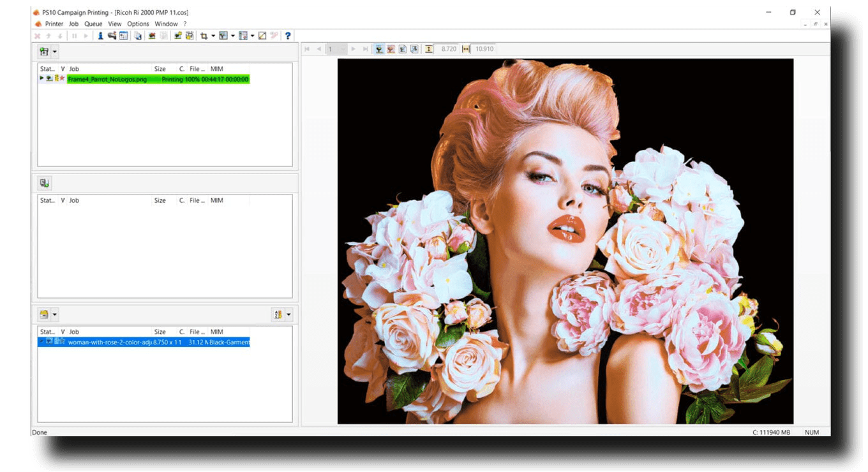Open the crop tool dropdown arrow

coord(213,36)
